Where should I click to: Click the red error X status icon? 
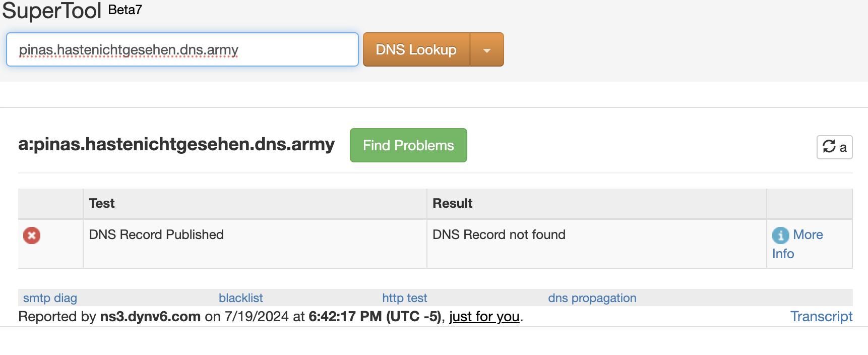(x=32, y=235)
